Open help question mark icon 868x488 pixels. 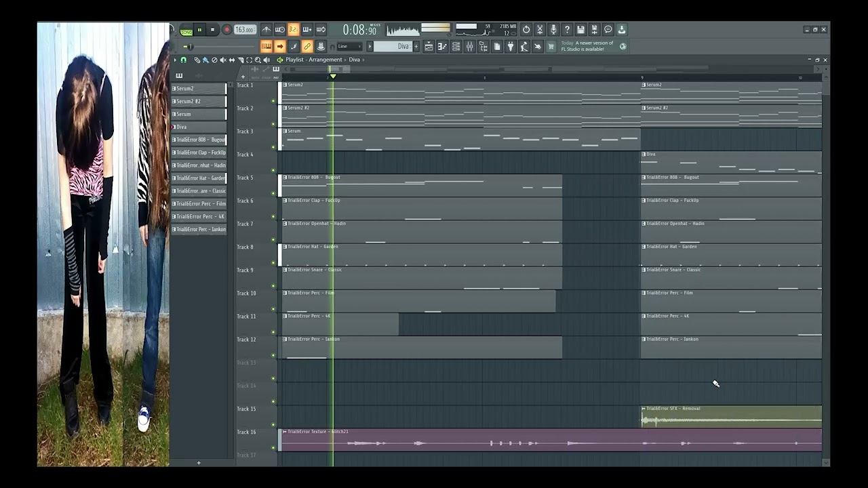point(567,29)
